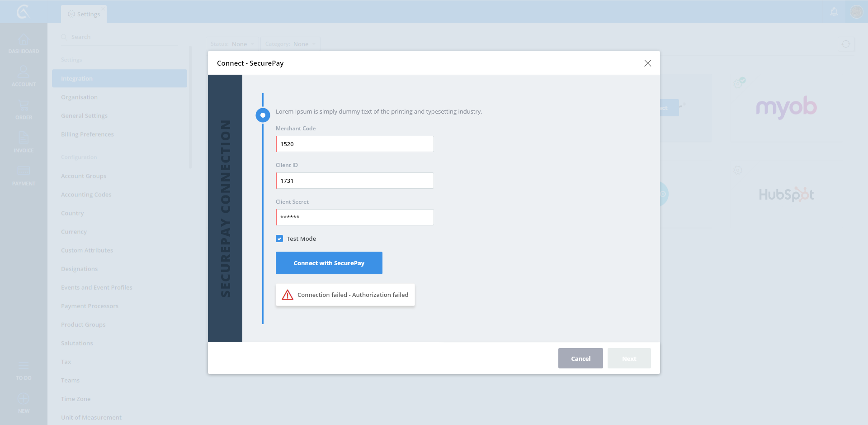Click the New plus icon
868x425 pixels.
(x=24, y=399)
